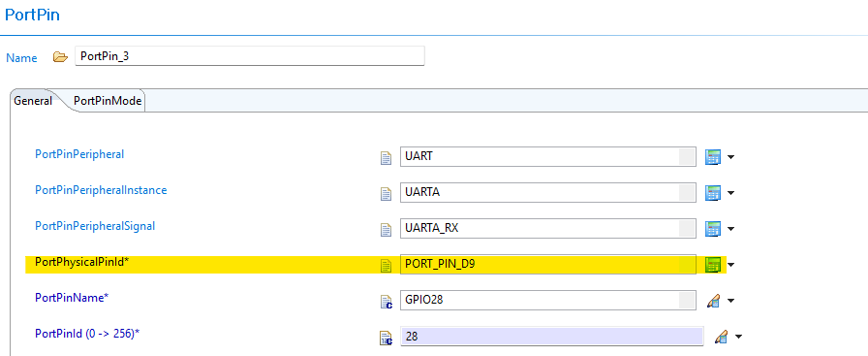
Task: Edit the PortPinName GPIO28 field
Action: (x=548, y=300)
